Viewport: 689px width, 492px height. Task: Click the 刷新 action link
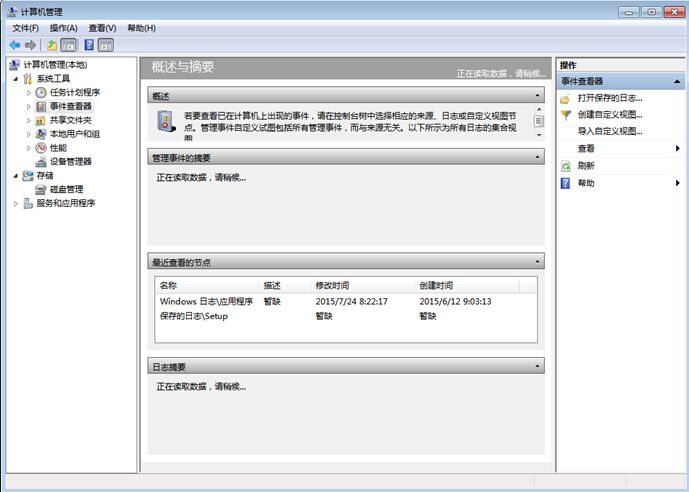pos(586,166)
